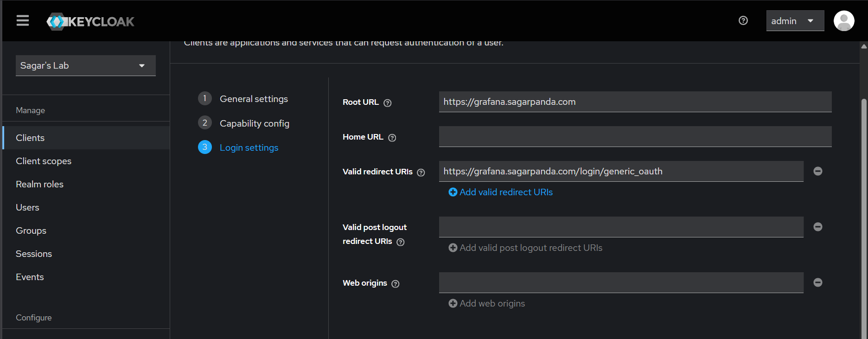
Task: Go to Capability config wizard step
Action: [x=244, y=123]
